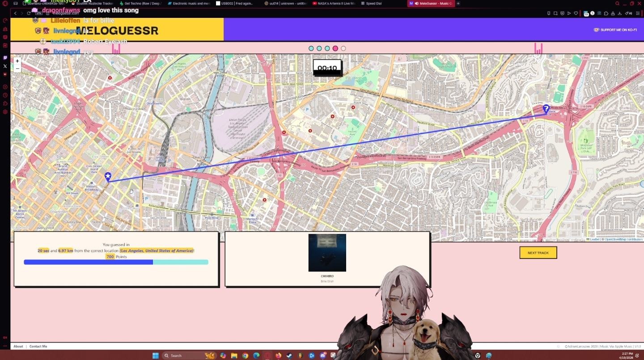The width and height of the screenshot is (644, 360).
Task: Switch to the Electronic music tab
Action: (189, 4)
